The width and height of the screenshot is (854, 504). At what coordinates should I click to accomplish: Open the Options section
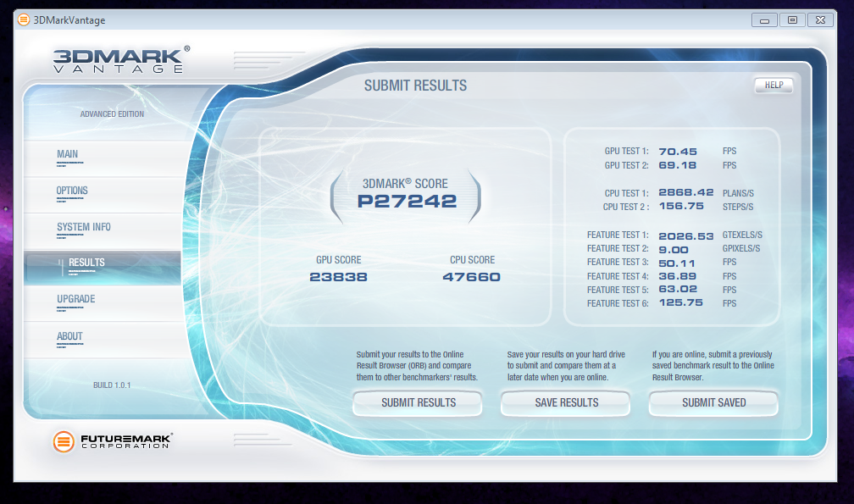pyautogui.click(x=103, y=194)
